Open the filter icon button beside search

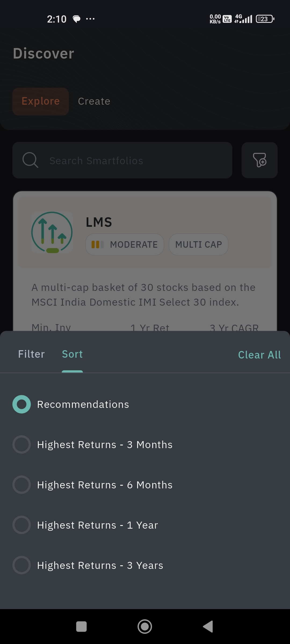coord(259,160)
